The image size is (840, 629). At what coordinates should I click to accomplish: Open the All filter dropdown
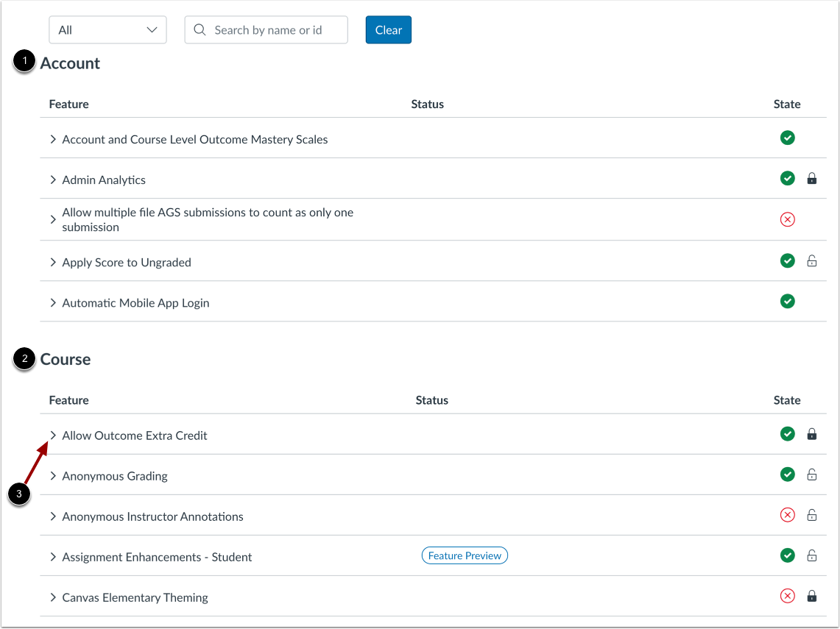(x=107, y=29)
